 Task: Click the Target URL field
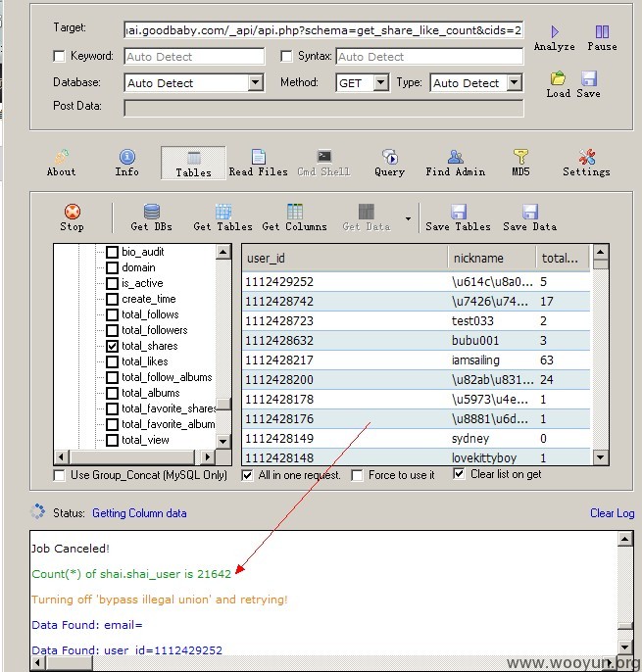point(323,30)
